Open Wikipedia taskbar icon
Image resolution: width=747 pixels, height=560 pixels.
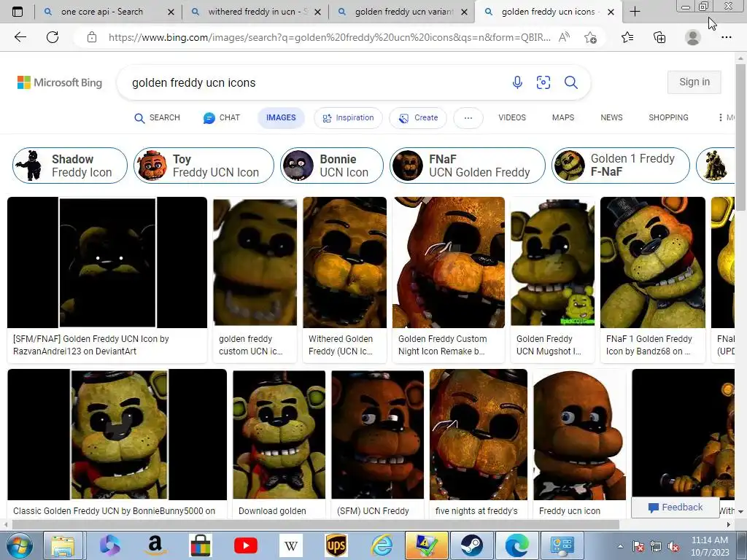coord(290,545)
